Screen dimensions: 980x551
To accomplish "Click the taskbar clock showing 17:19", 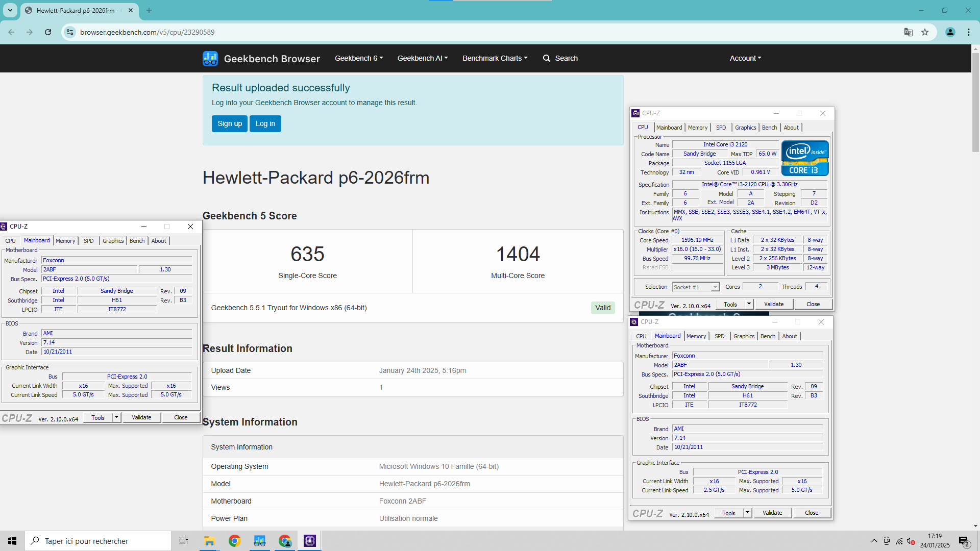I will click(935, 541).
